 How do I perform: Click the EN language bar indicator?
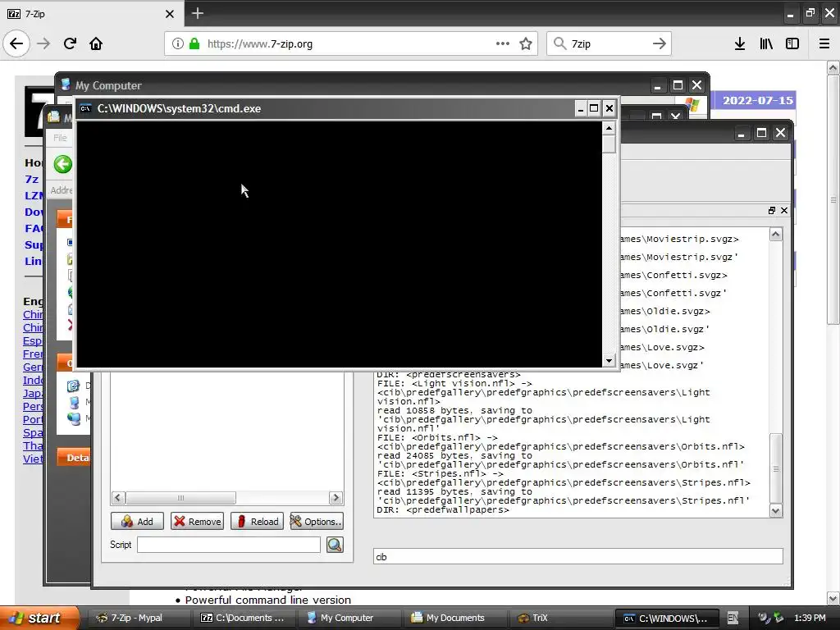tap(733, 618)
